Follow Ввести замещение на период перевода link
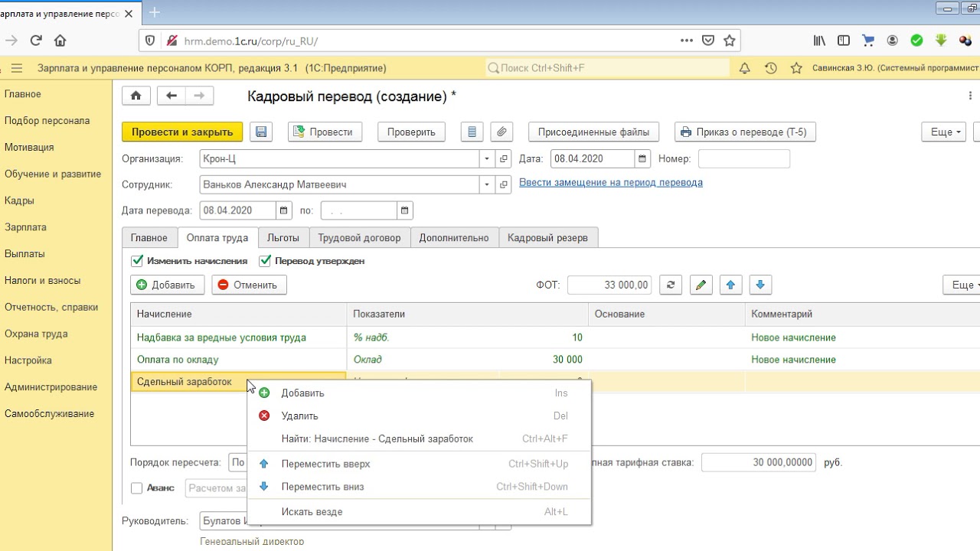The image size is (980, 551). coord(611,182)
